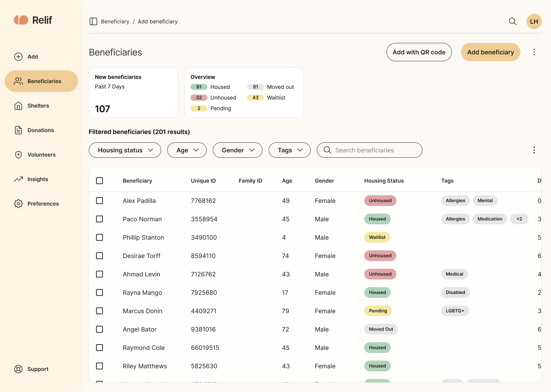
Task: Click the Add beneficiary button
Action: pos(491,52)
